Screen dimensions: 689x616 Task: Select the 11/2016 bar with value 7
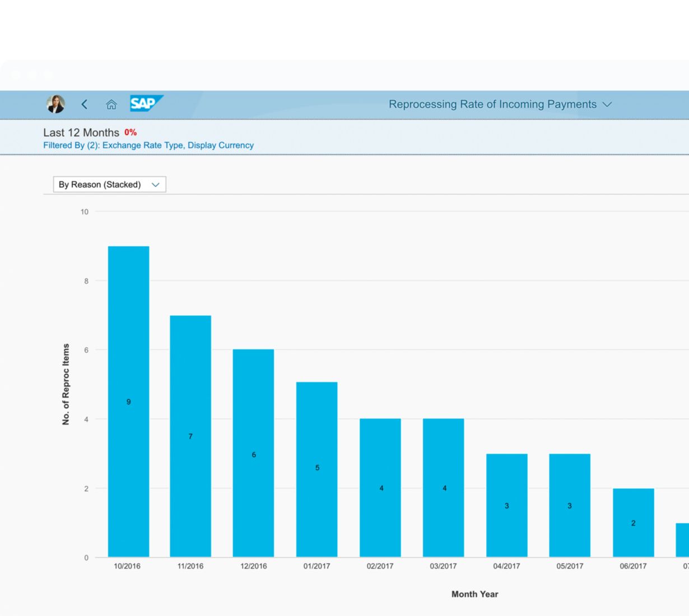pos(190,436)
